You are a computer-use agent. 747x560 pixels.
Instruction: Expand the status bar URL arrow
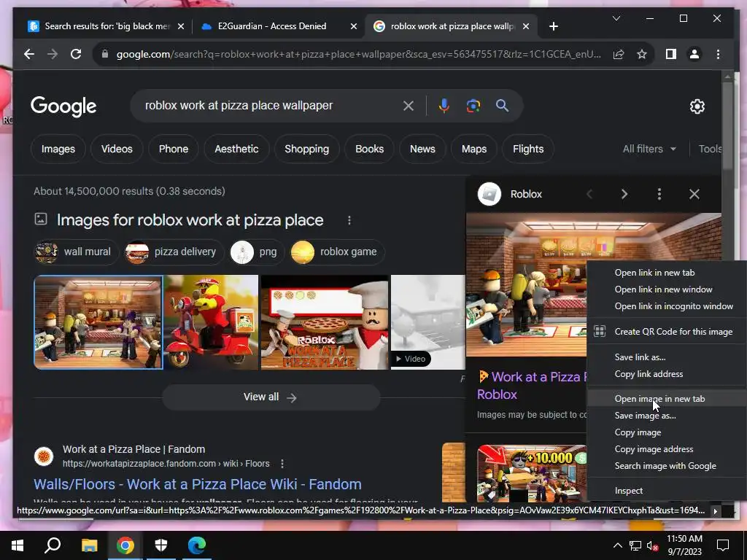tap(715, 511)
